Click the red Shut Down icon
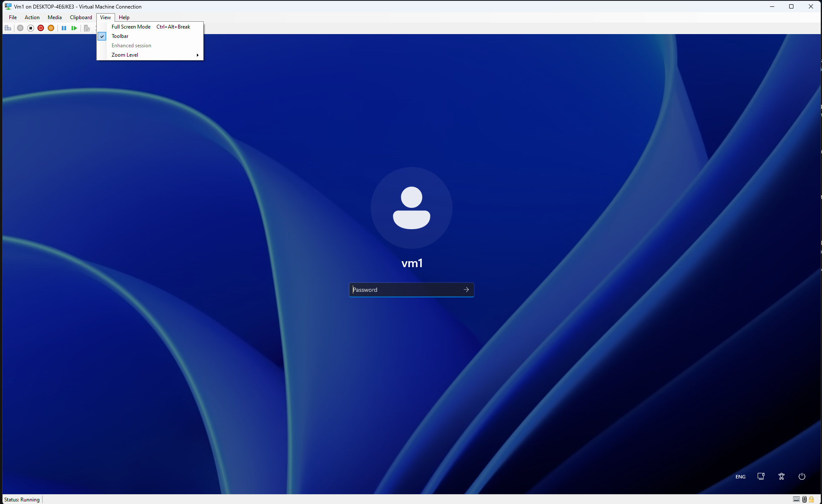 click(x=40, y=28)
